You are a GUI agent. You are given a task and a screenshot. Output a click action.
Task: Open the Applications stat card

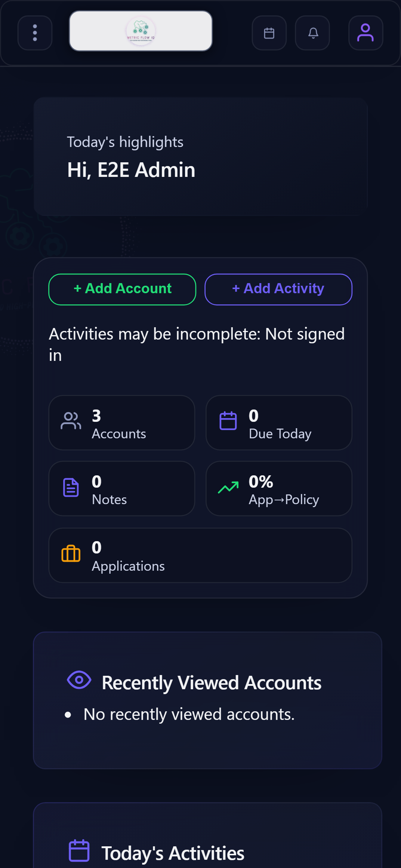click(x=200, y=555)
